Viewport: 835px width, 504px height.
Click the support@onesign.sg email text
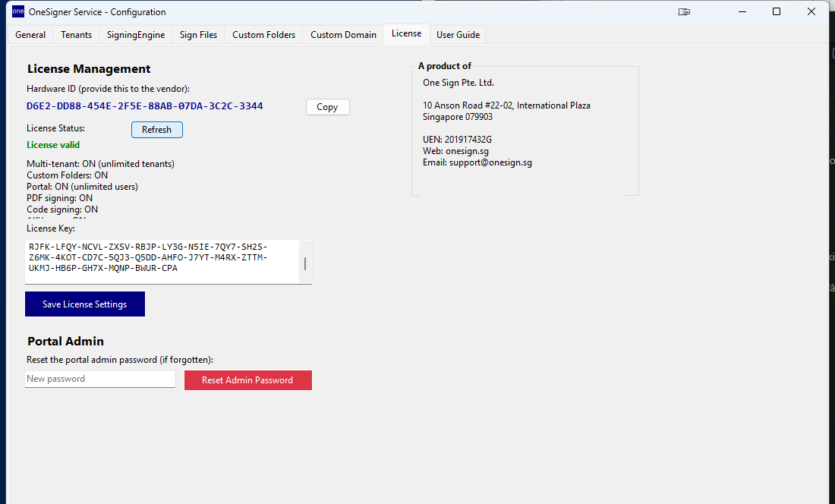[490, 163]
